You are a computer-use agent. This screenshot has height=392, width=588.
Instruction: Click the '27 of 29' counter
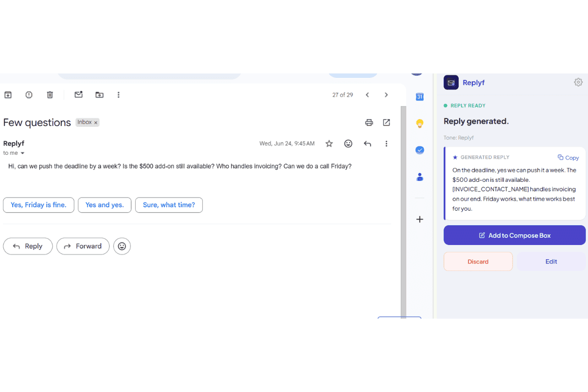(x=343, y=95)
